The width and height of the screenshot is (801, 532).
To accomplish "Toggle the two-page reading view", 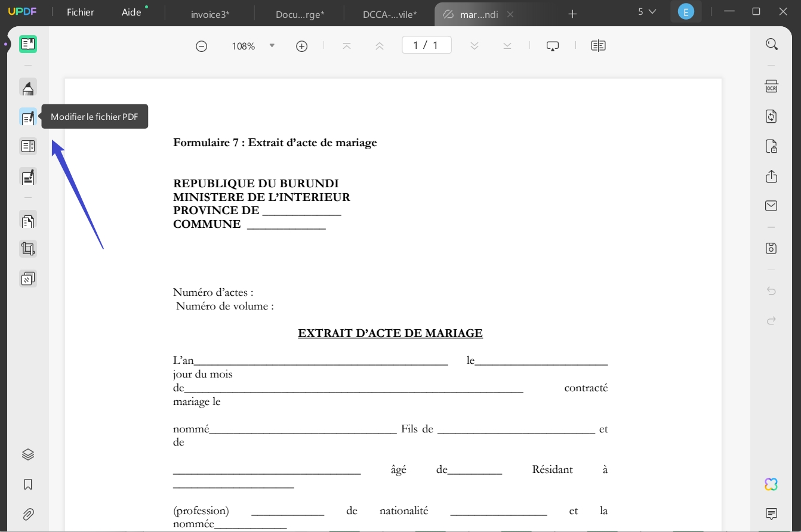I will coord(598,45).
